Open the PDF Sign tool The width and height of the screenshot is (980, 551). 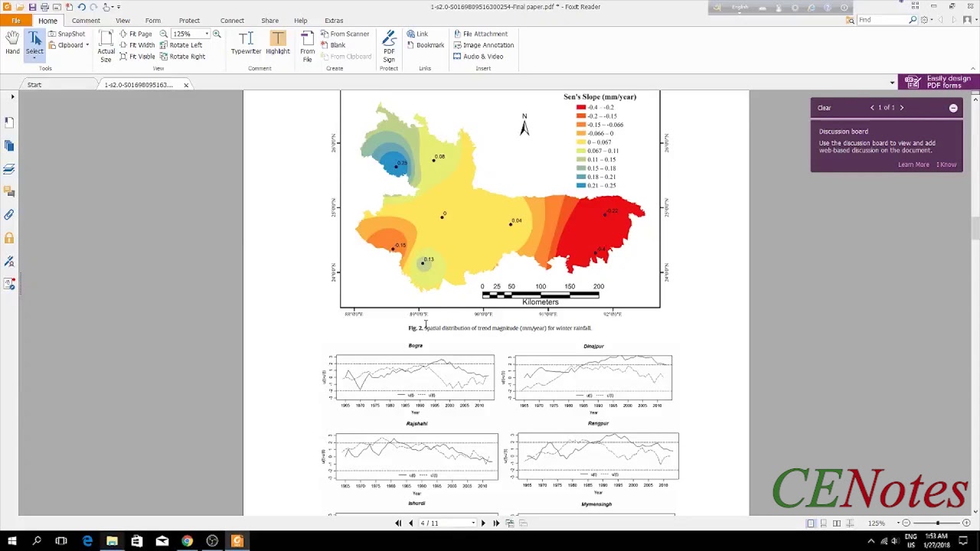[389, 46]
